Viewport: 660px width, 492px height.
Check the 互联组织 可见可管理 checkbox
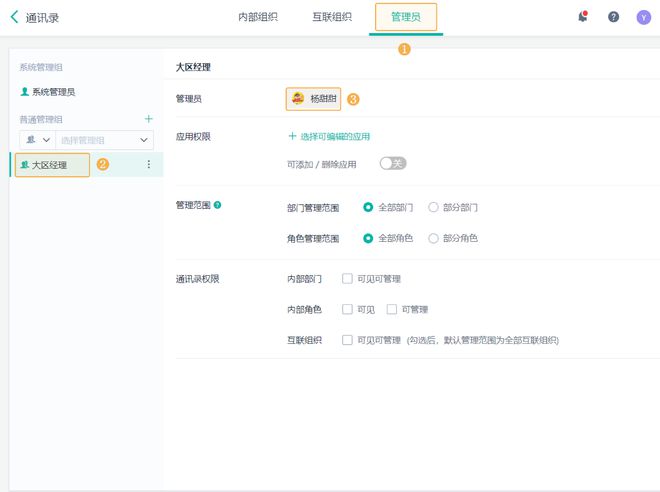347,340
